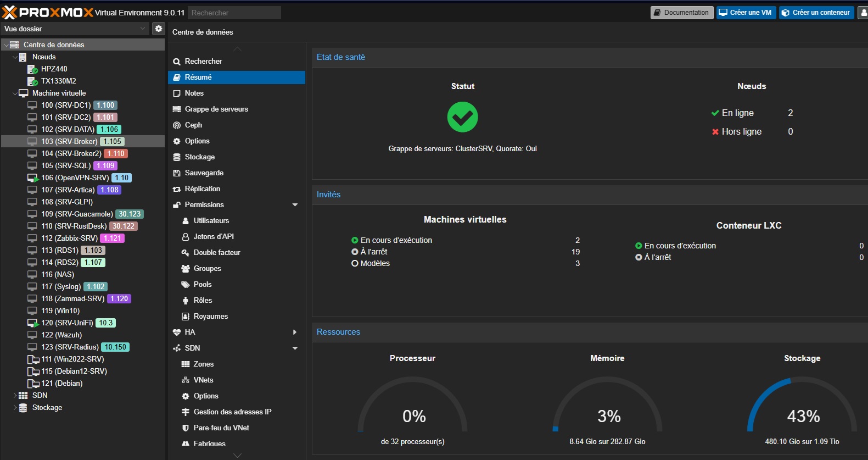Collapse the Permissions submenu arrow
This screenshot has width=868, height=460.
(295, 205)
